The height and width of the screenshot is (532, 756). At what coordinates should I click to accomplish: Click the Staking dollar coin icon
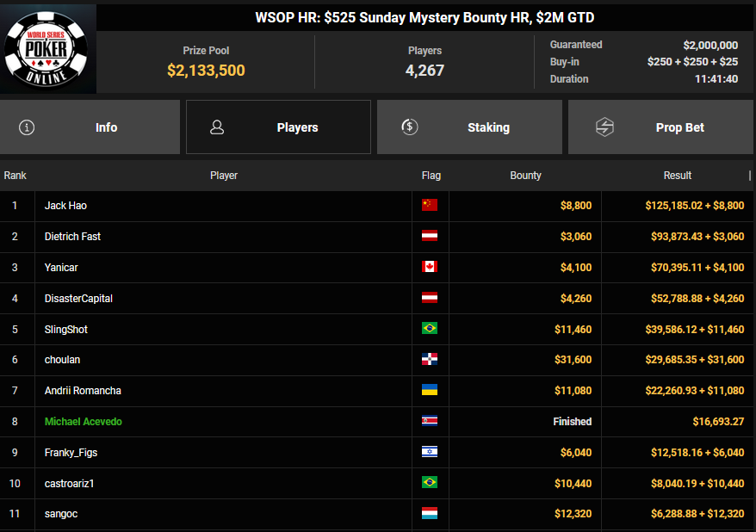(x=410, y=127)
